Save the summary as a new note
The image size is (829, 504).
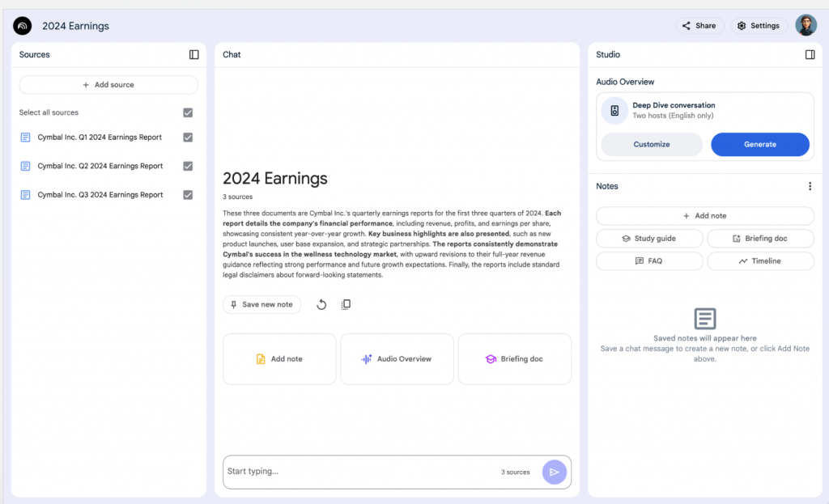(x=261, y=303)
